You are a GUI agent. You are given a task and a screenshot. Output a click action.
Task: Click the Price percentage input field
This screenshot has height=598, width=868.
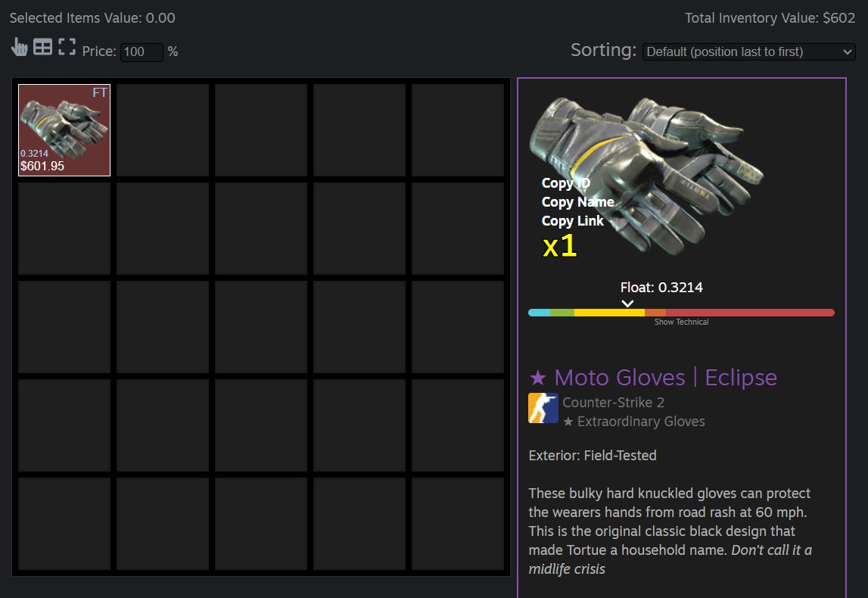[x=142, y=52]
